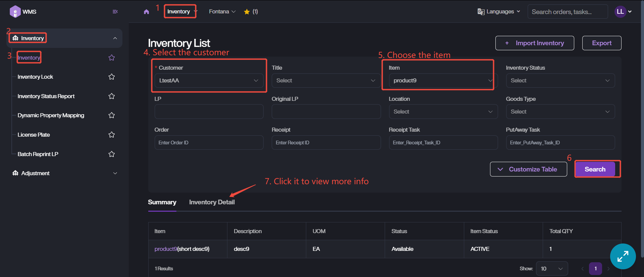Star the License Plate menu item
Screen dimensions: 644x277
click(x=112, y=135)
